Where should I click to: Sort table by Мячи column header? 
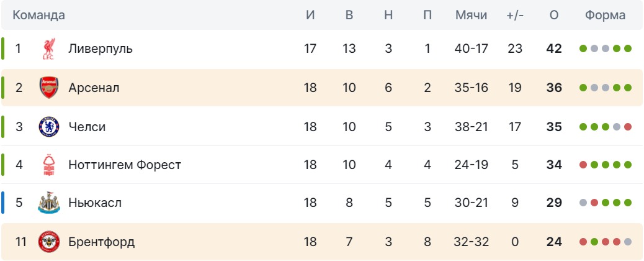click(x=471, y=16)
